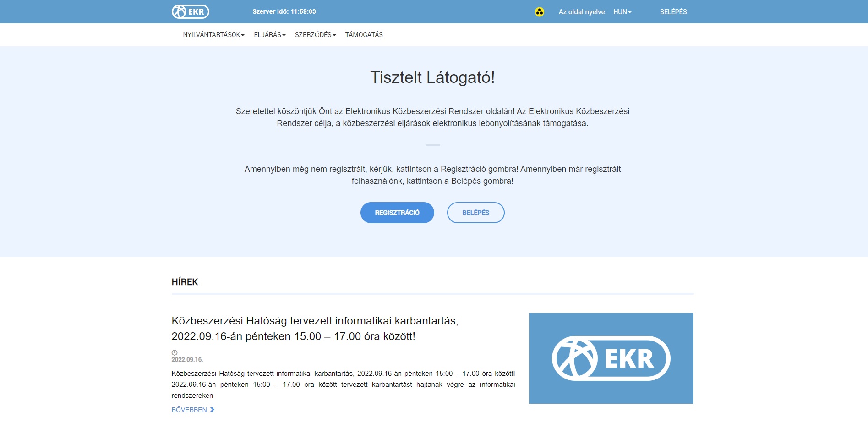Click the Tisztelt Látogató heading
The width and height of the screenshot is (868, 423).
click(x=432, y=77)
